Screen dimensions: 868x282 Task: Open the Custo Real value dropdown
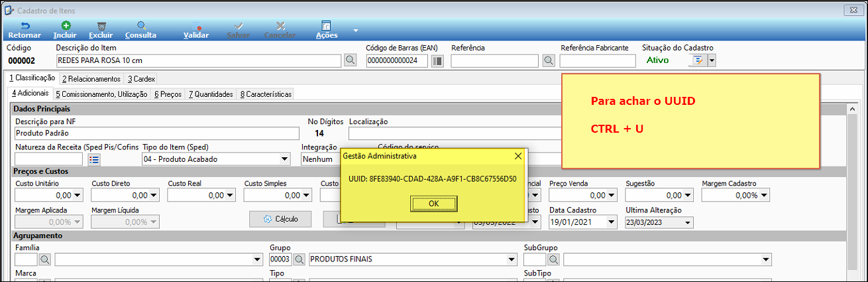230,196
